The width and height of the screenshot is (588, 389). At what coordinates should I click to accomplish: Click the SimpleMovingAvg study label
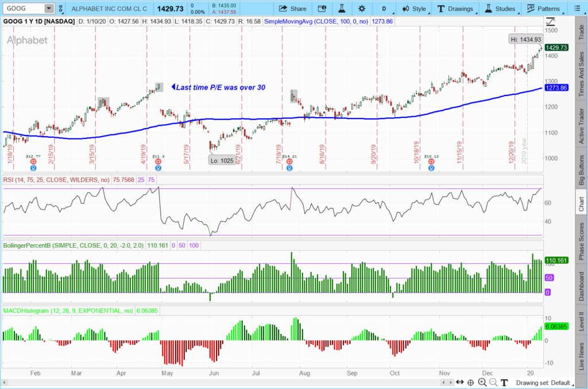pyautogui.click(x=316, y=21)
